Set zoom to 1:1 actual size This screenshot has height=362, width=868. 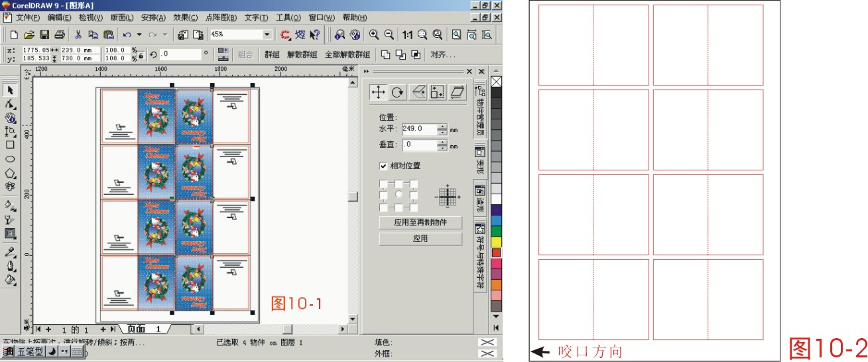407,34
